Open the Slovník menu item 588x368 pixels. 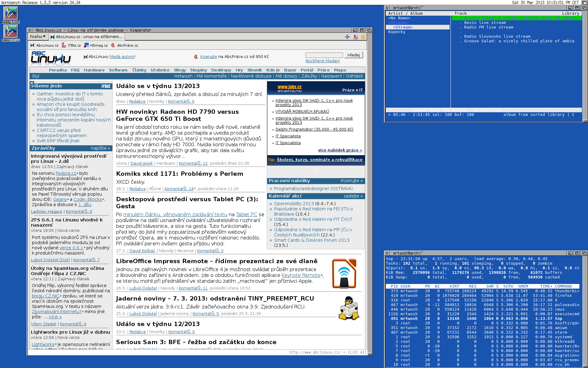pyautogui.click(x=255, y=70)
